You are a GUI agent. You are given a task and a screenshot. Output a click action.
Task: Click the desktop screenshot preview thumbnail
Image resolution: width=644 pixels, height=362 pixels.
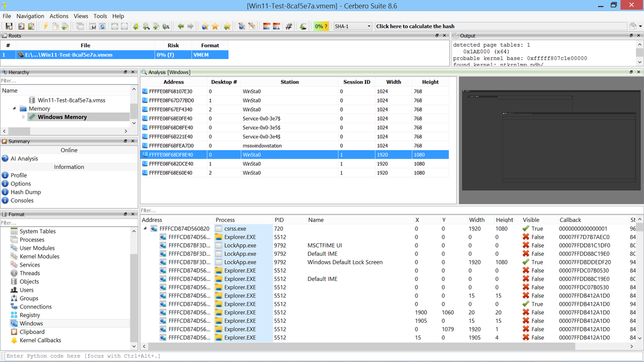tap(551, 141)
